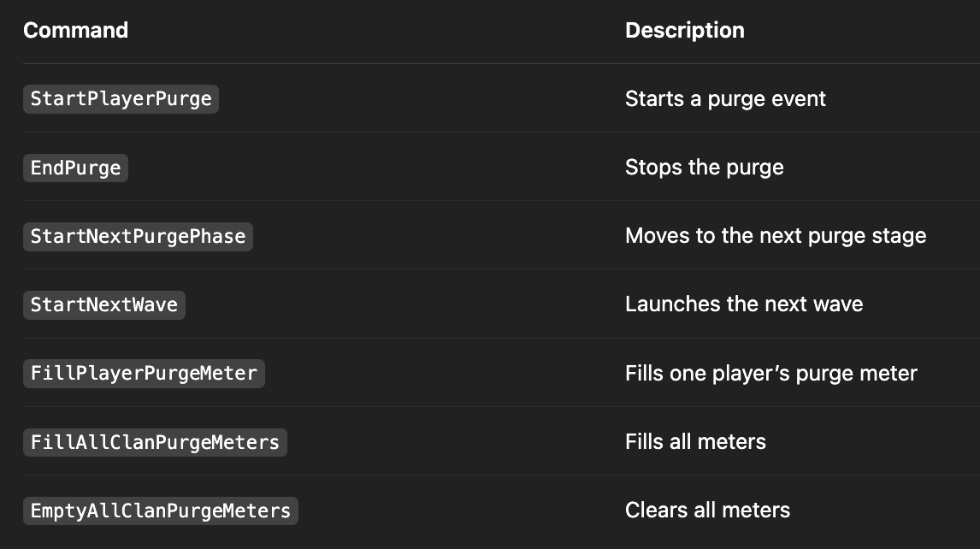Click 'Clears all meters' description
Image resolution: width=980 pixels, height=549 pixels.
[707, 511]
